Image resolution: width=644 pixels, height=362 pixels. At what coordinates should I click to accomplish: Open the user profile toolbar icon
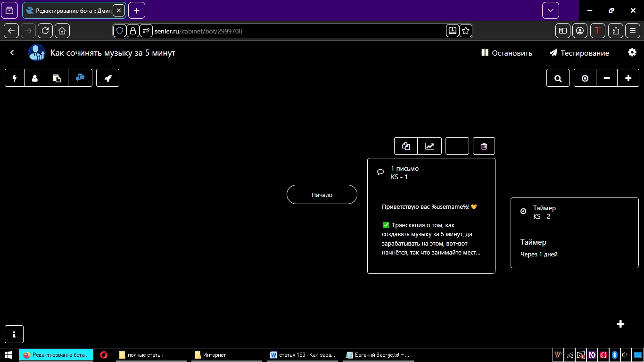35,78
